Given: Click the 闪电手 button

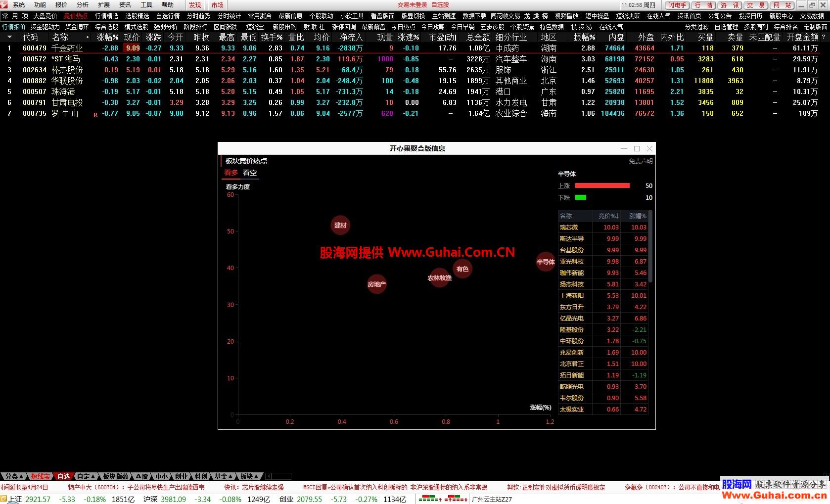Looking at the screenshot, I should 677,5.
